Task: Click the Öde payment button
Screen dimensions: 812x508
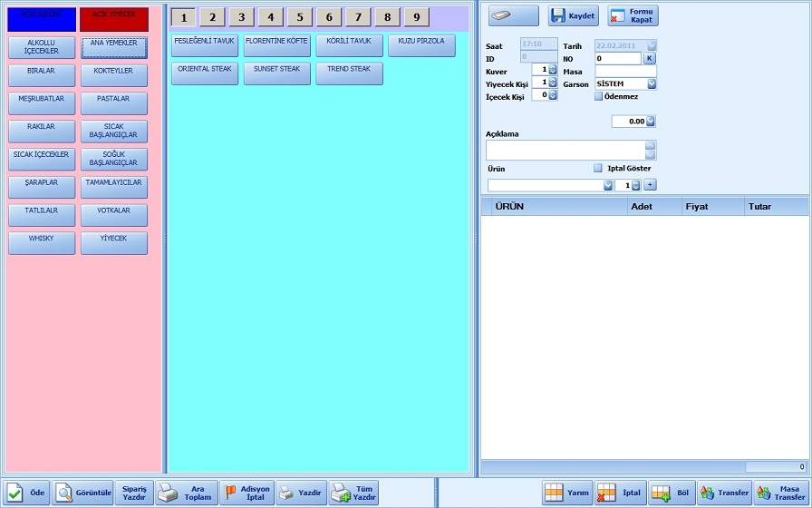Action: pyautogui.click(x=26, y=493)
